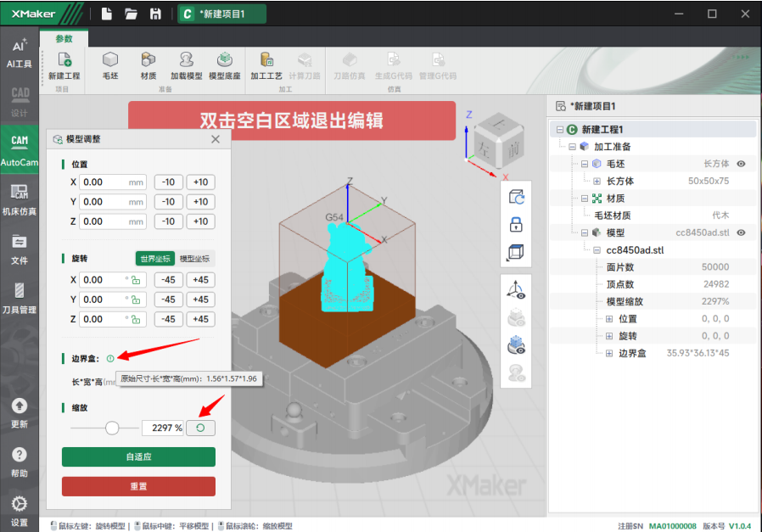Open the 毛坯 stock tool in ribbon

pyautogui.click(x=110, y=65)
